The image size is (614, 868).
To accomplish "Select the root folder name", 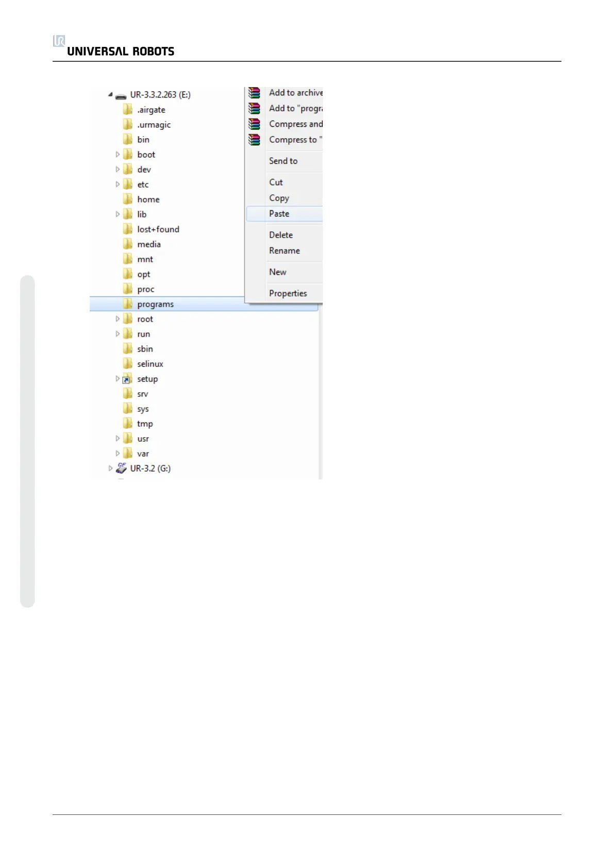I will pyautogui.click(x=145, y=319).
